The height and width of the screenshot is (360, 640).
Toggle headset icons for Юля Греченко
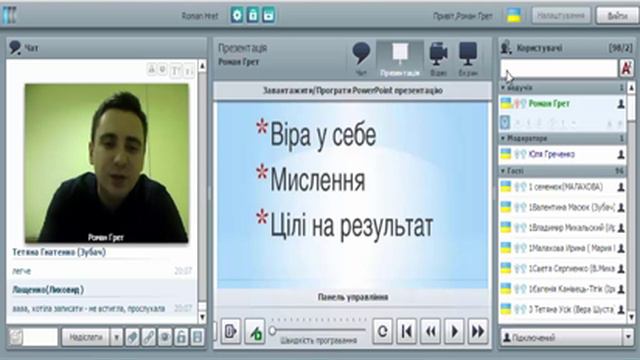(520, 154)
